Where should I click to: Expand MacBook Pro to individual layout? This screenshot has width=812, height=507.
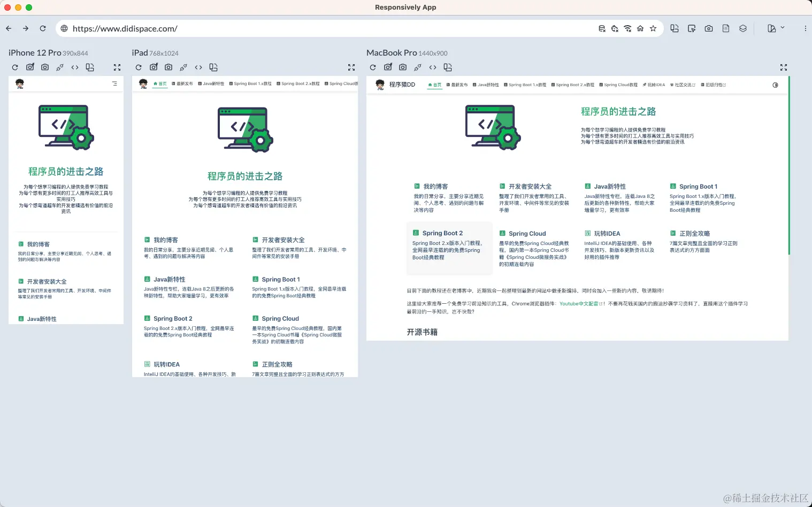click(x=784, y=67)
